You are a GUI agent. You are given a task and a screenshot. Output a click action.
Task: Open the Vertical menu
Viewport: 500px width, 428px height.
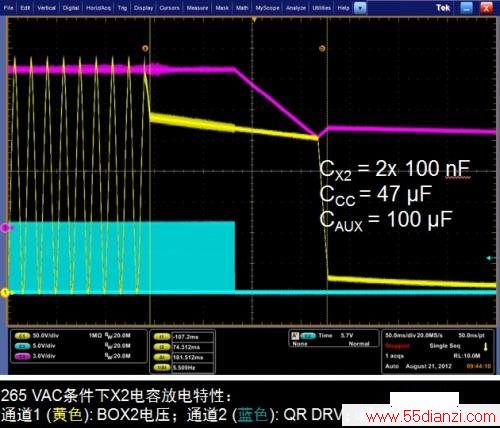pyautogui.click(x=46, y=8)
